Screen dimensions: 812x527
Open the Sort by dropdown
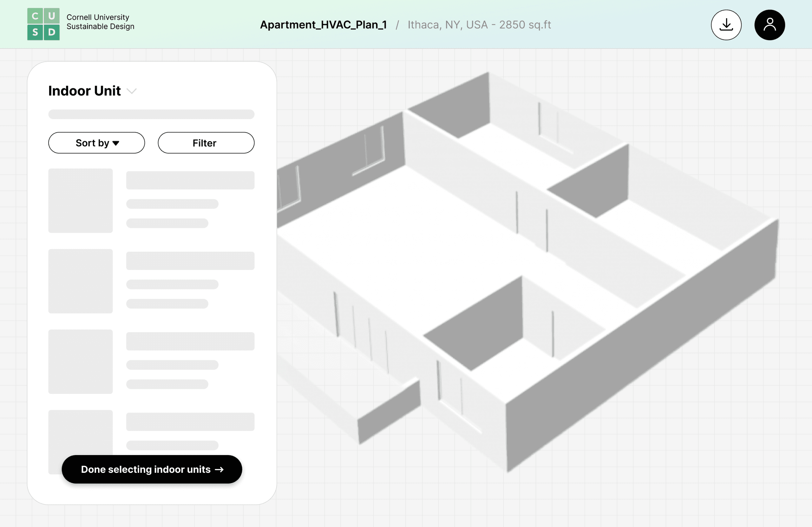coord(96,143)
